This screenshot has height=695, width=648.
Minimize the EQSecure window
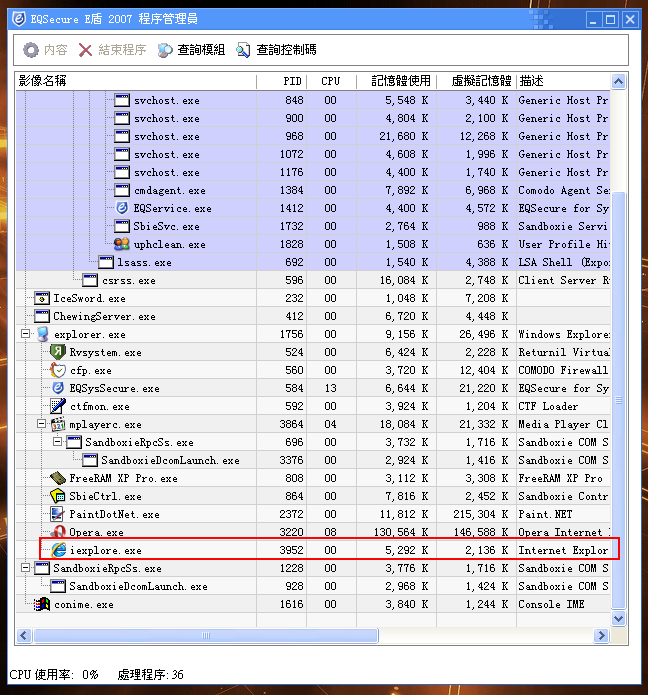pyautogui.click(x=593, y=20)
